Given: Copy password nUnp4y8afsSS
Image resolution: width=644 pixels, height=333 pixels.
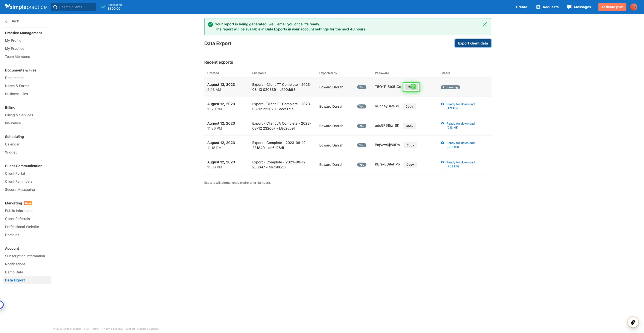Looking at the screenshot, I should coord(409,107).
